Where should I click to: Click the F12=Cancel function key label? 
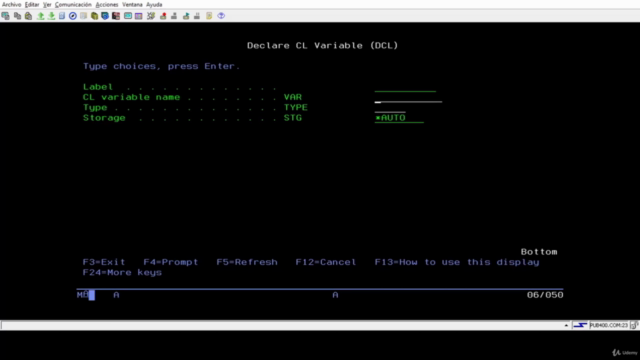[x=326, y=262]
